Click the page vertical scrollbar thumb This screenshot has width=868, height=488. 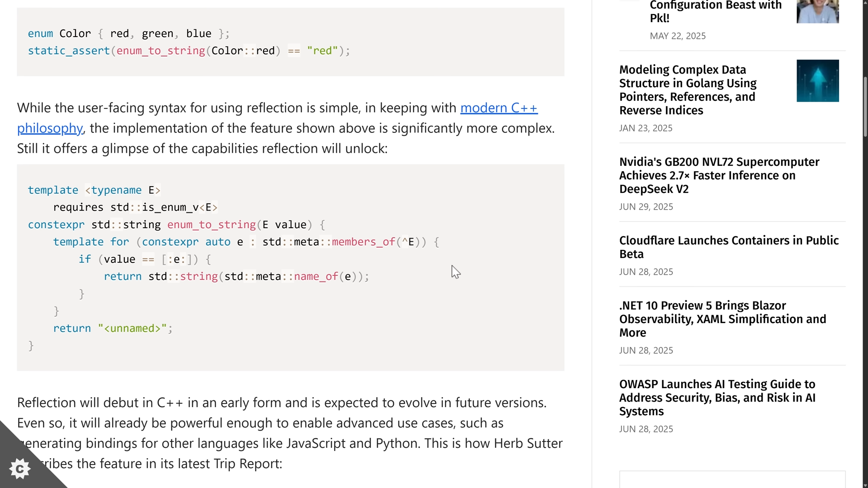[865, 106]
